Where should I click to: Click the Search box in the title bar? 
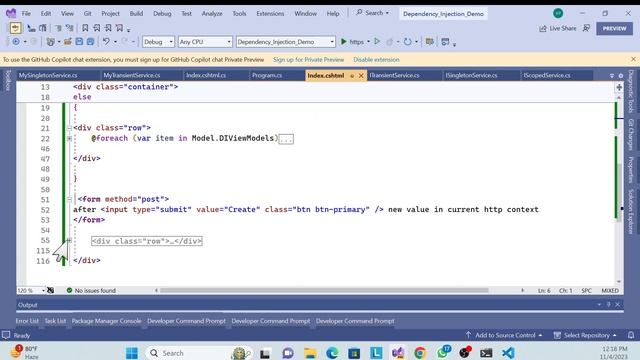click(372, 13)
